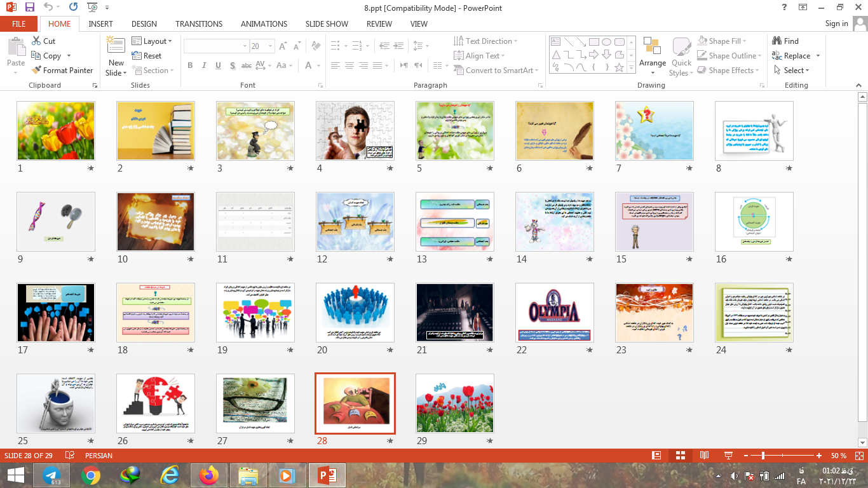Open the TRANSITIONS ribbon tab
Screen dimensions: 868x488
click(x=199, y=24)
